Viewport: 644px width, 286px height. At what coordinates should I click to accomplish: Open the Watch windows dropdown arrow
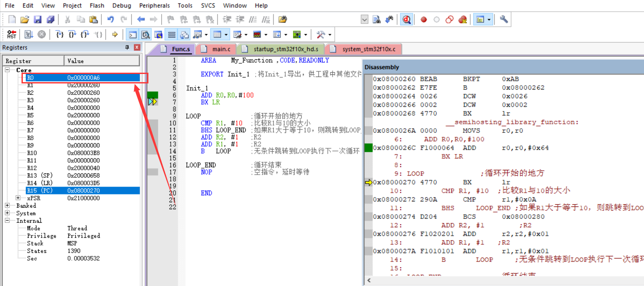[206, 34]
